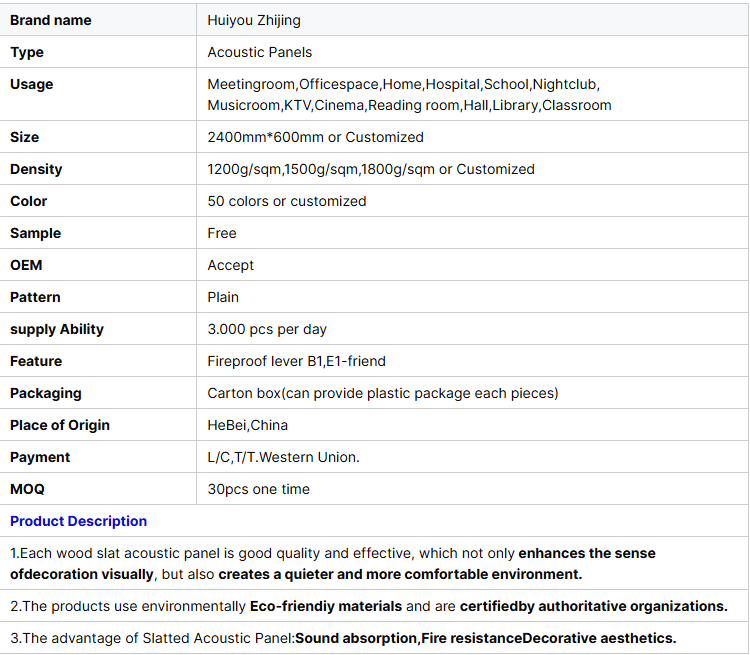Select the Plain pattern value
750x655 pixels.
[x=223, y=297]
